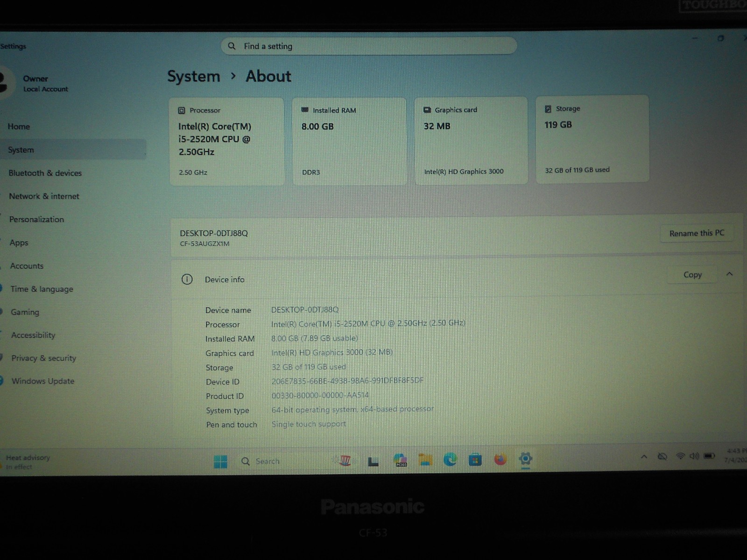Select the Product ID value 00330-80000-00000-AA514
Image resolution: width=747 pixels, height=560 pixels.
pyautogui.click(x=320, y=395)
